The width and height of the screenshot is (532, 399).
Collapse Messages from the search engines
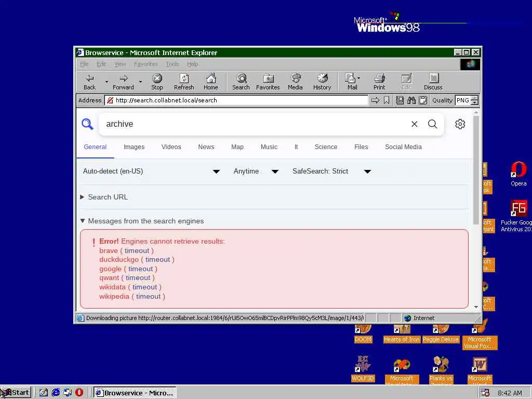tap(142, 221)
